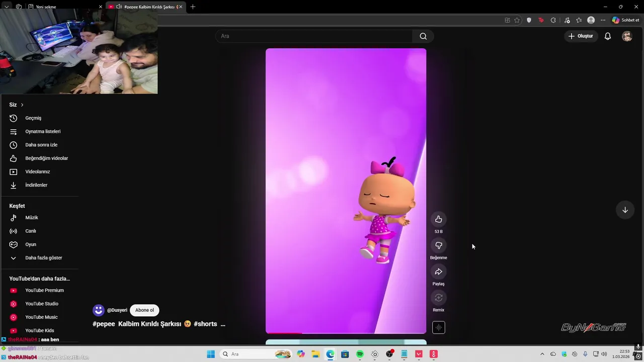644x362 pixels.
Task: Click the Abone ol subscribe button
Action: 144,310
